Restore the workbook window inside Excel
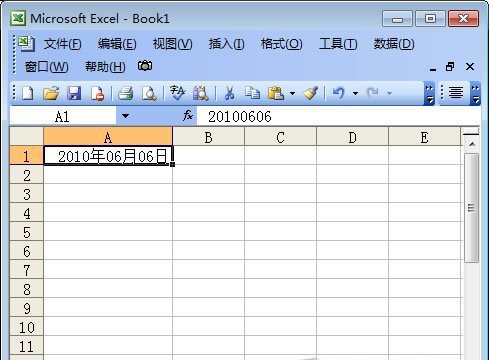The width and height of the screenshot is (489, 360). 450,67
